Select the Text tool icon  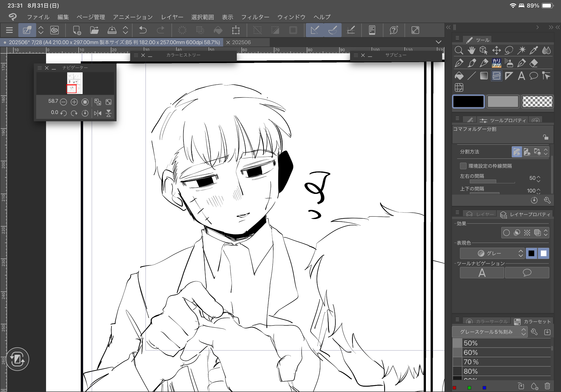(521, 76)
